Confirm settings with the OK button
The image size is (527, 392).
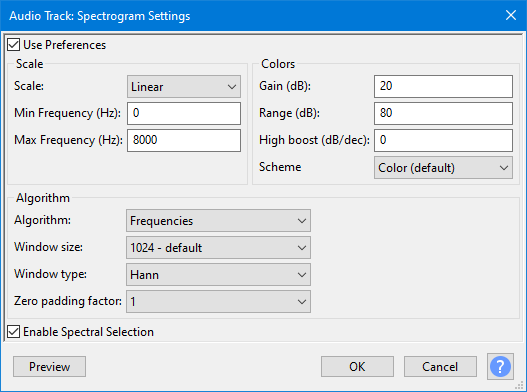click(x=357, y=366)
